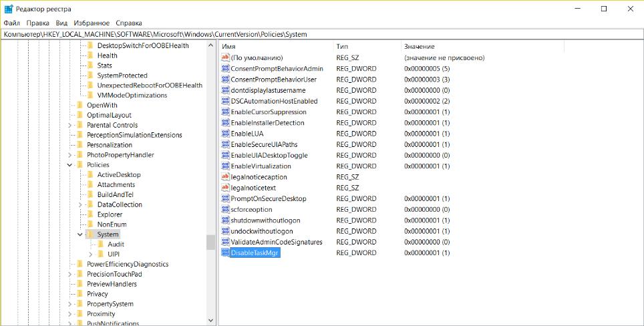Click the Registry Editor title bar icon
Image resolution: width=644 pixels, height=326 pixels.
click(x=9, y=9)
